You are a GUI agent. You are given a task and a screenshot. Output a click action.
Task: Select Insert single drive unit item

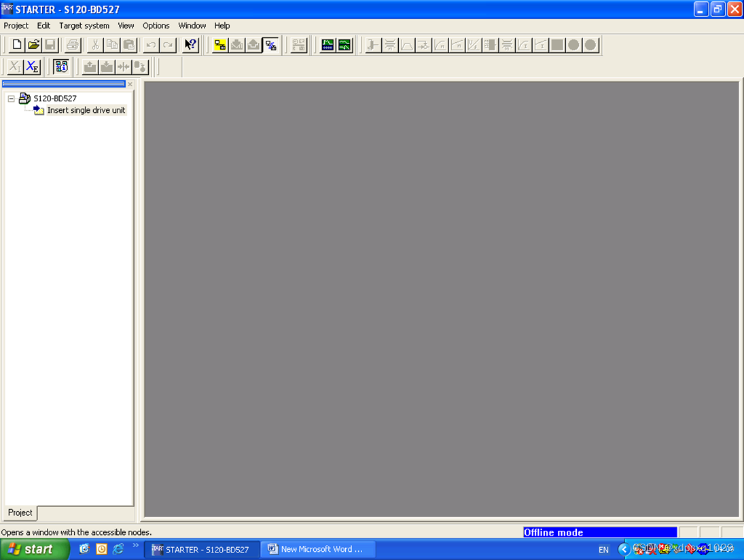pos(86,110)
